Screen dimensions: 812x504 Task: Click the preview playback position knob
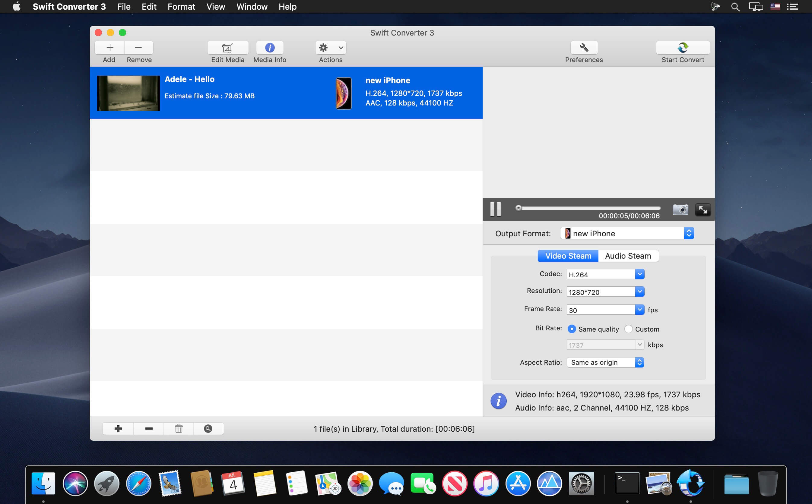518,208
